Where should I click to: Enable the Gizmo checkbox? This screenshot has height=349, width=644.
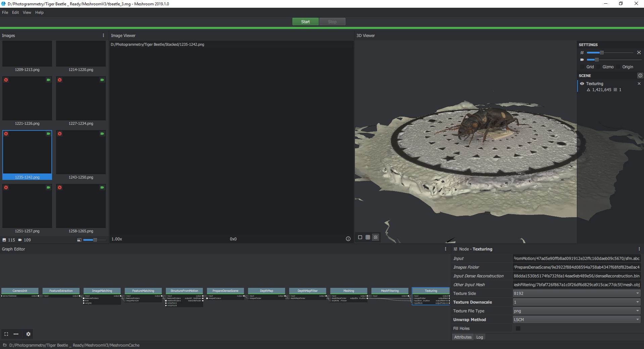(x=599, y=67)
